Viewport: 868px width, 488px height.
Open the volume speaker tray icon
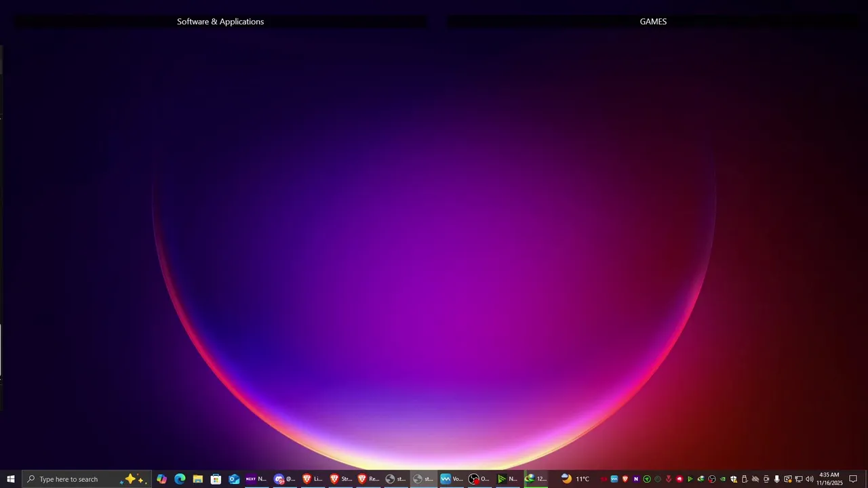pos(810,479)
